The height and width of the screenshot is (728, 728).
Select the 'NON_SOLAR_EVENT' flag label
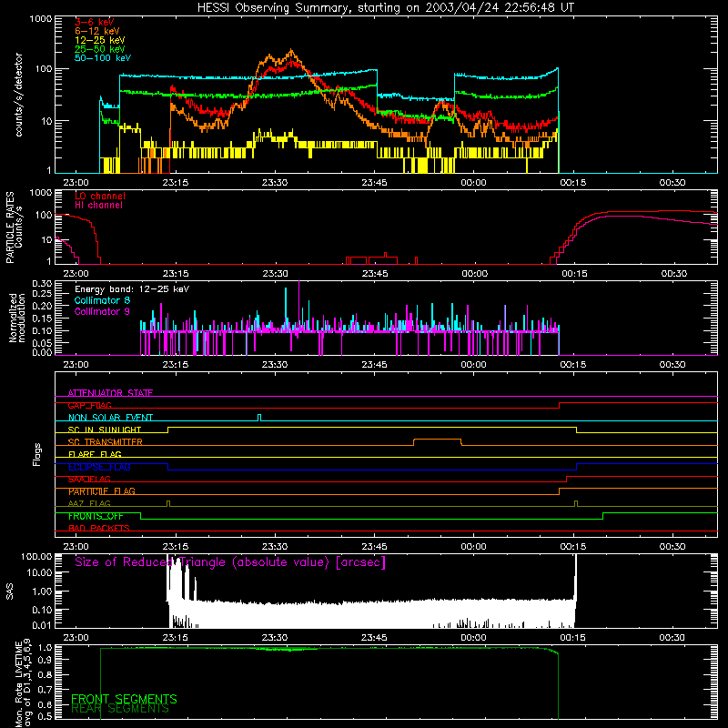[110, 418]
